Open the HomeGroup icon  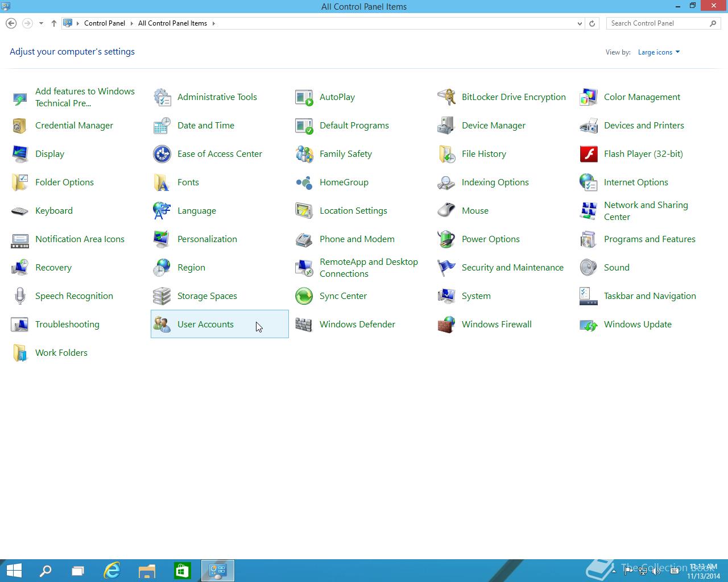pyautogui.click(x=304, y=182)
